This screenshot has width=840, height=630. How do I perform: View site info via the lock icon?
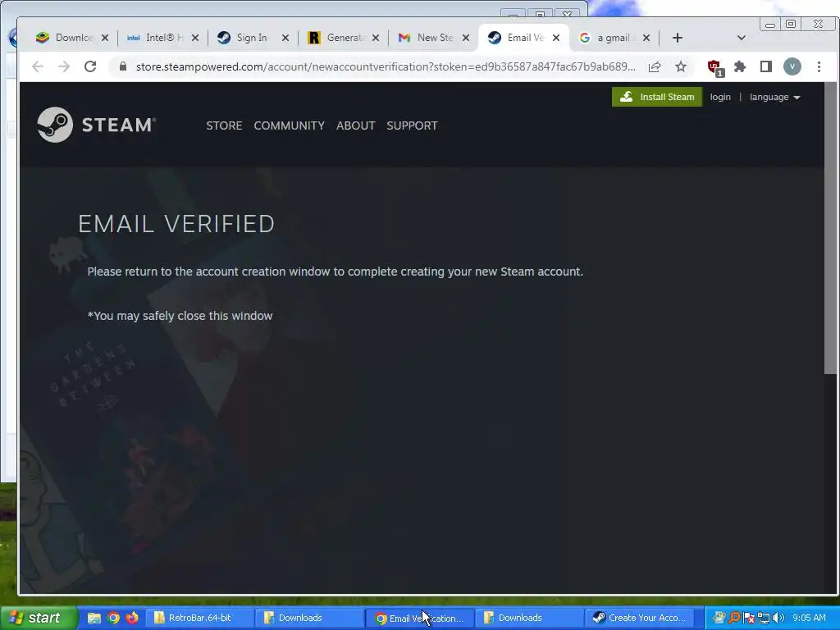(123, 66)
